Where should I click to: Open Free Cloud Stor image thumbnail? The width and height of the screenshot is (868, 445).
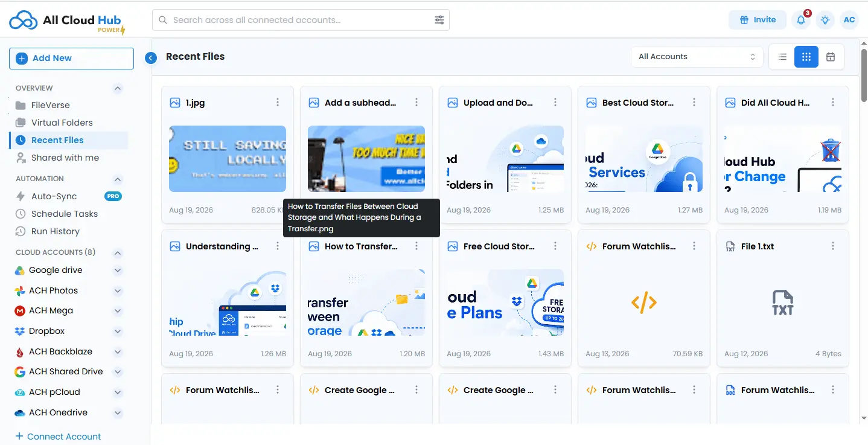[x=505, y=303]
